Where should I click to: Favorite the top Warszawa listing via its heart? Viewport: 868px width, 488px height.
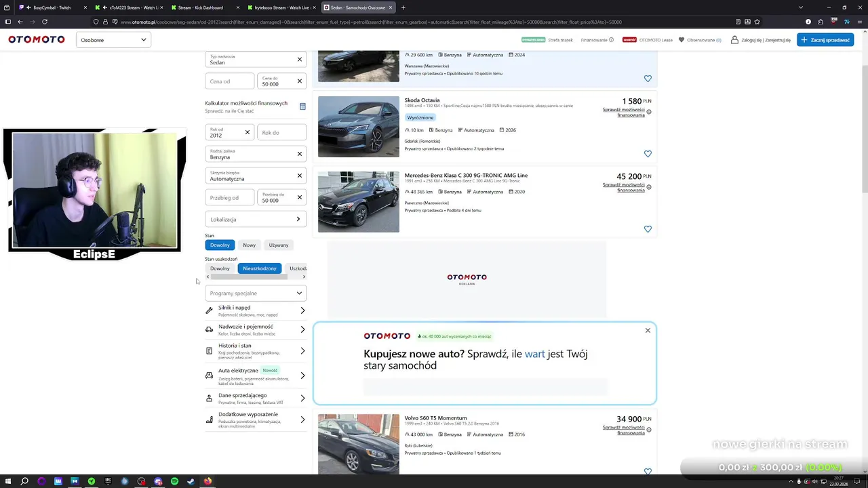(x=648, y=79)
